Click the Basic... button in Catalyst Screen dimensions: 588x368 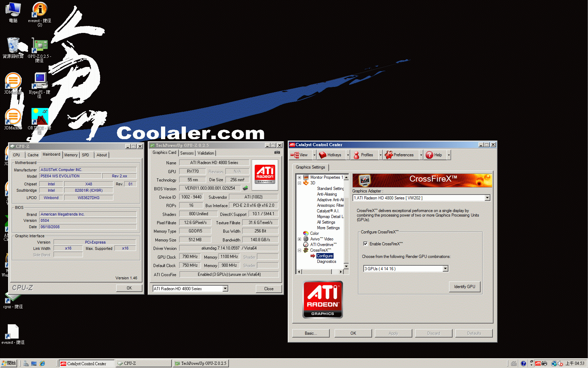coord(311,333)
